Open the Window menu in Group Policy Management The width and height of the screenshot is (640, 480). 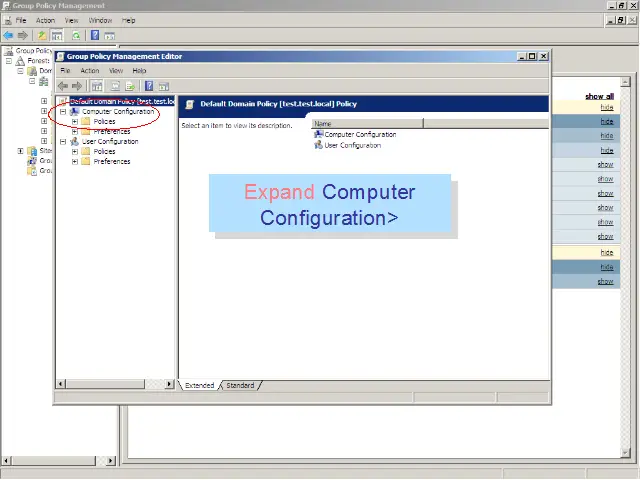click(100, 20)
